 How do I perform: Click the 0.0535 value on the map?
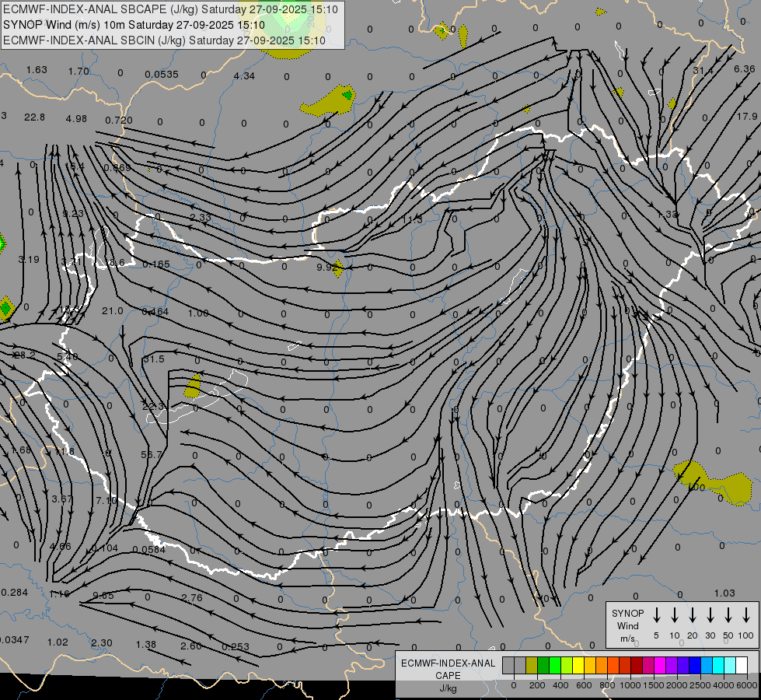pyautogui.click(x=162, y=75)
